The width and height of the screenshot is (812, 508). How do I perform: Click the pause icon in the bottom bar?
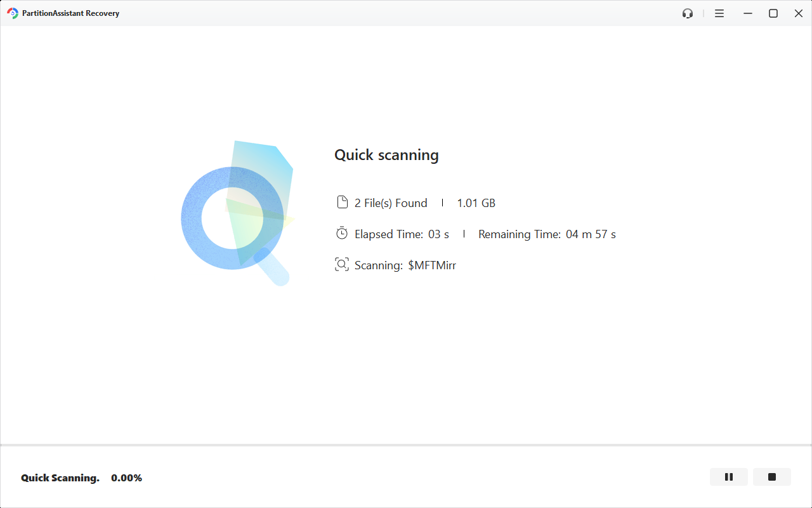click(728, 477)
